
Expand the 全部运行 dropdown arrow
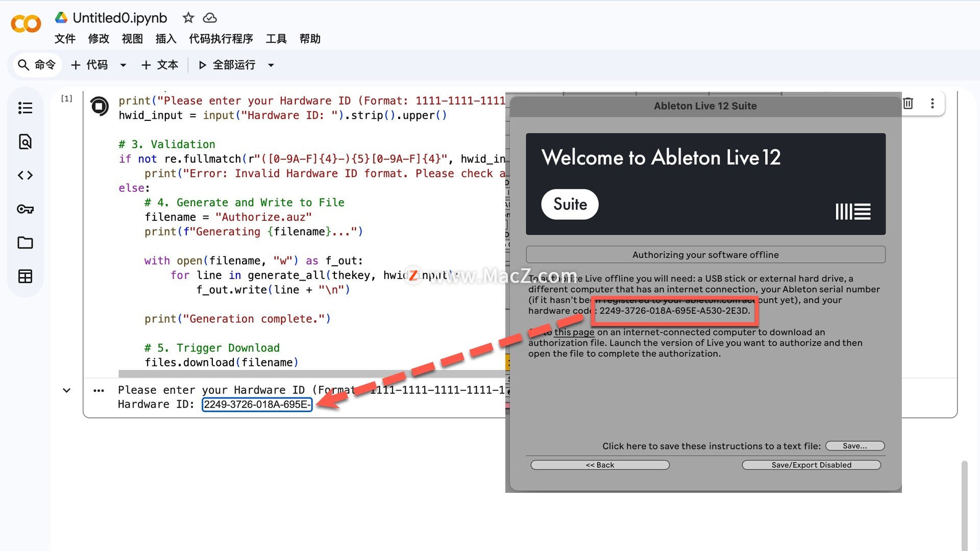[271, 65]
